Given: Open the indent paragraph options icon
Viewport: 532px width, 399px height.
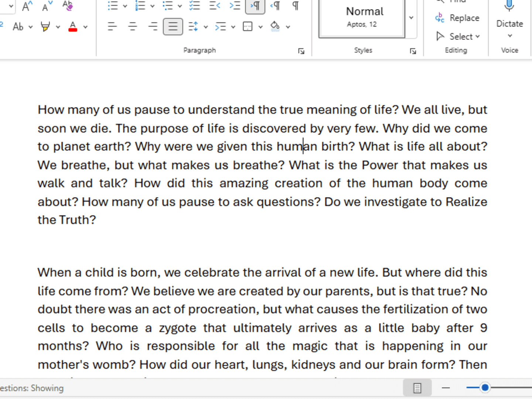Looking at the screenshot, I should click(221, 27).
